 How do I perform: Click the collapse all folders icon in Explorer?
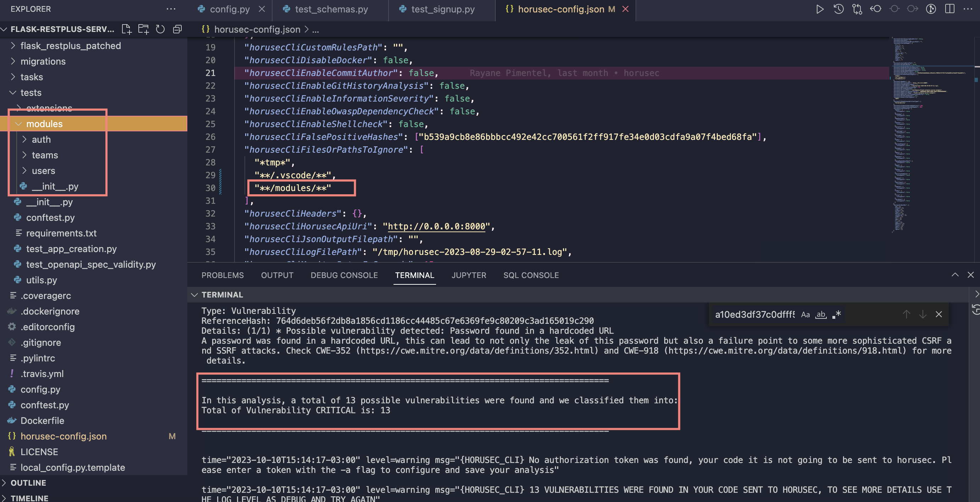(x=177, y=29)
